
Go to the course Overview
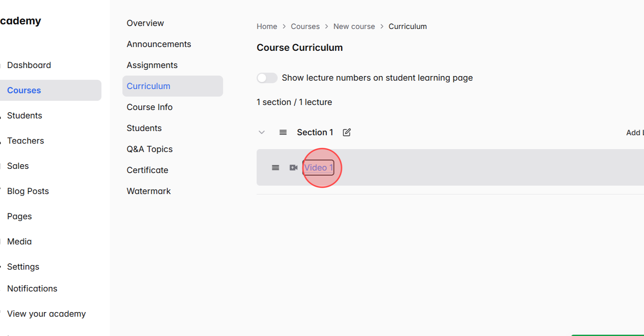pyautogui.click(x=145, y=23)
